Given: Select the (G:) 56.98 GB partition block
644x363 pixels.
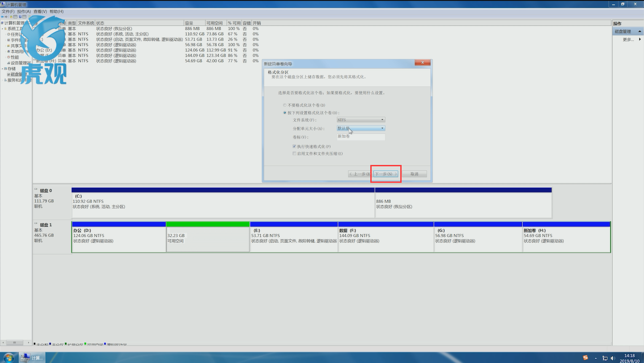Looking at the screenshot, I should (x=478, y=237).
